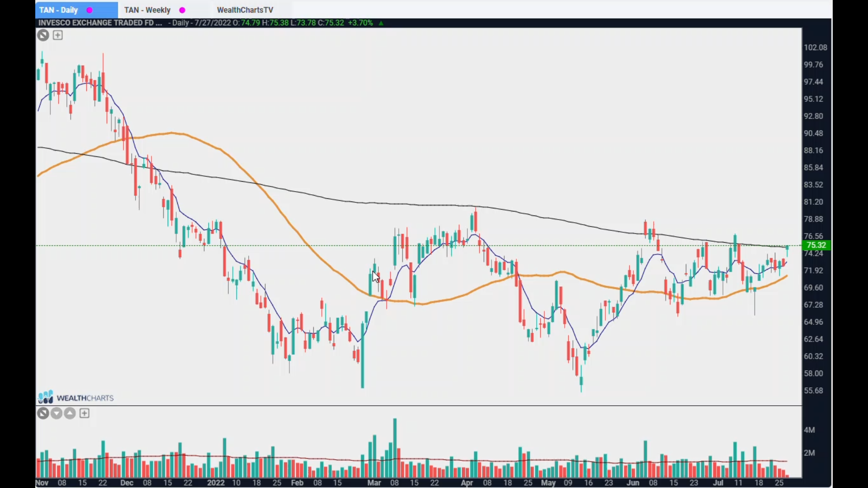868x488 pixels.
Task: Click the Open value O:74.79
Action: coord(247,23)
